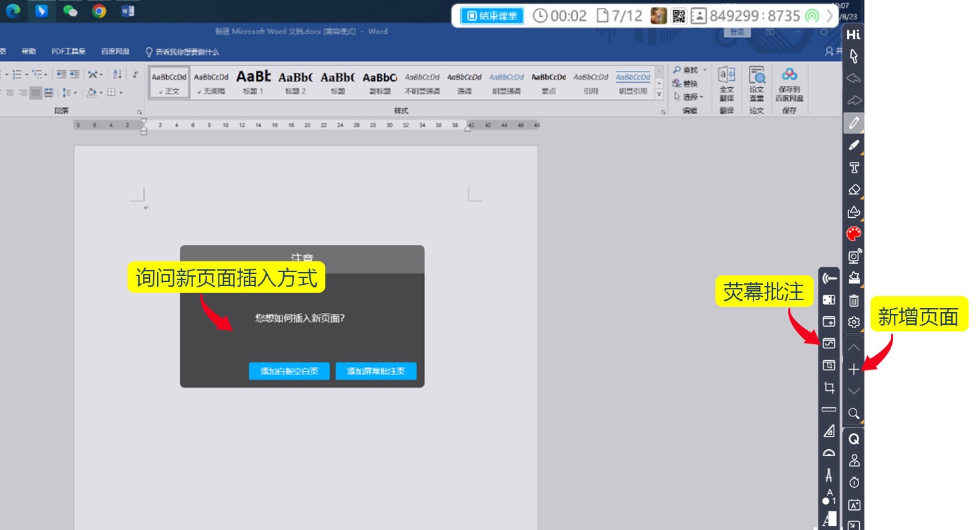Open the QR code icon in class bar

click(x=679, y=15)
